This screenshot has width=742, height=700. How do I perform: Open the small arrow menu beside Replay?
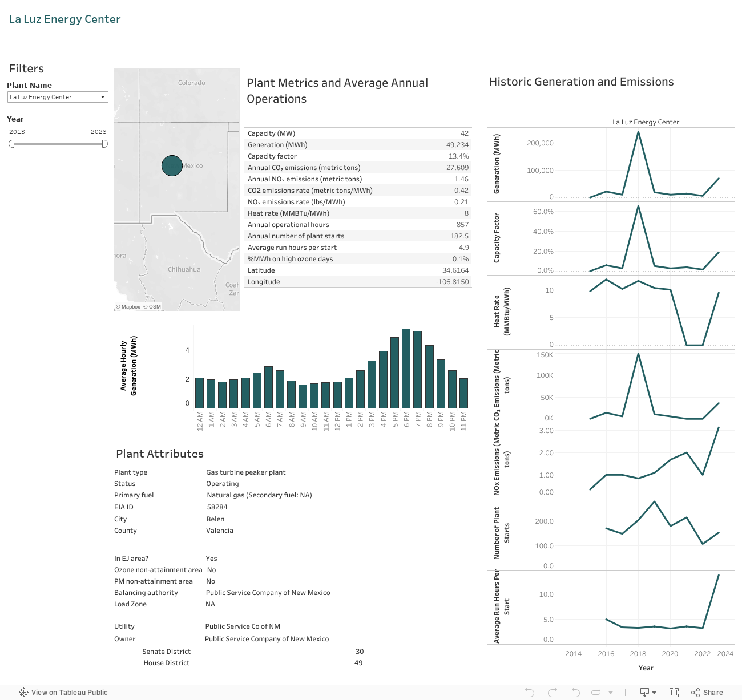[x=611, y=693]
